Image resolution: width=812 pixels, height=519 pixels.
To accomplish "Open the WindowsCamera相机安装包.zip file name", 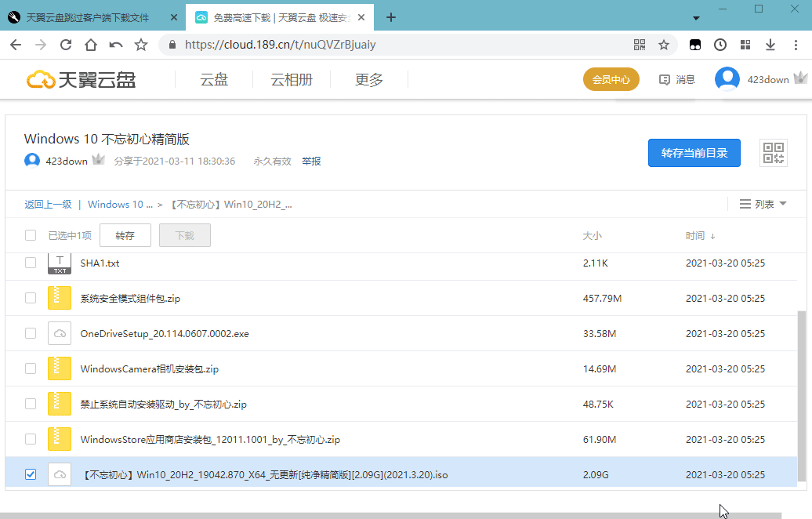I will point(150,368).
